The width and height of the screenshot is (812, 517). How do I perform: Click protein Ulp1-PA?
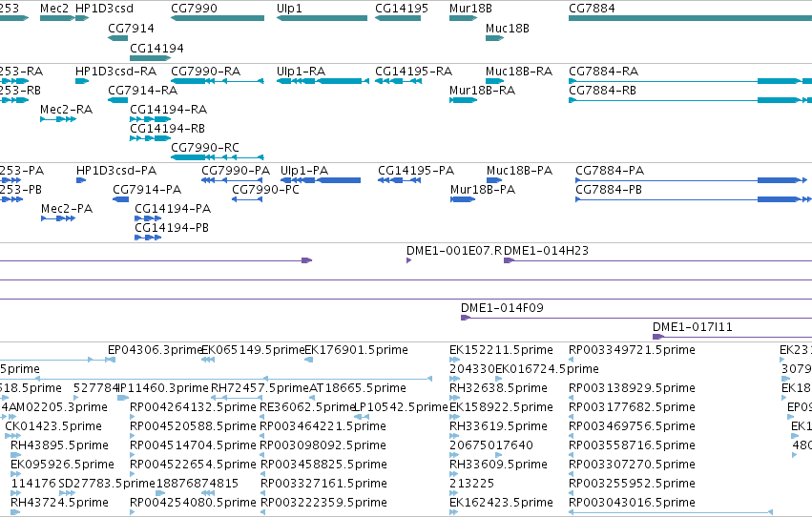click(304, 170)
